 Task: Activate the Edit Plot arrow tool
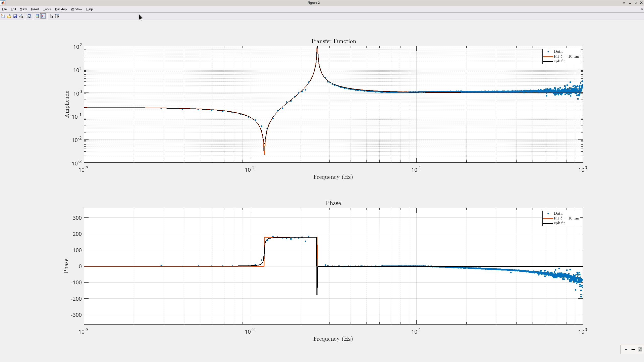[52, 16]
